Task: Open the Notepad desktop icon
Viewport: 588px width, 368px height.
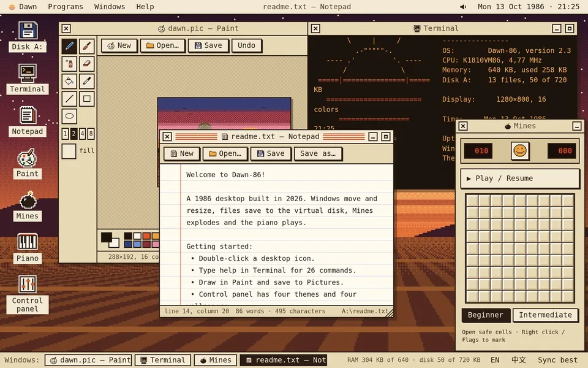Action: click(x=28, y=121)
